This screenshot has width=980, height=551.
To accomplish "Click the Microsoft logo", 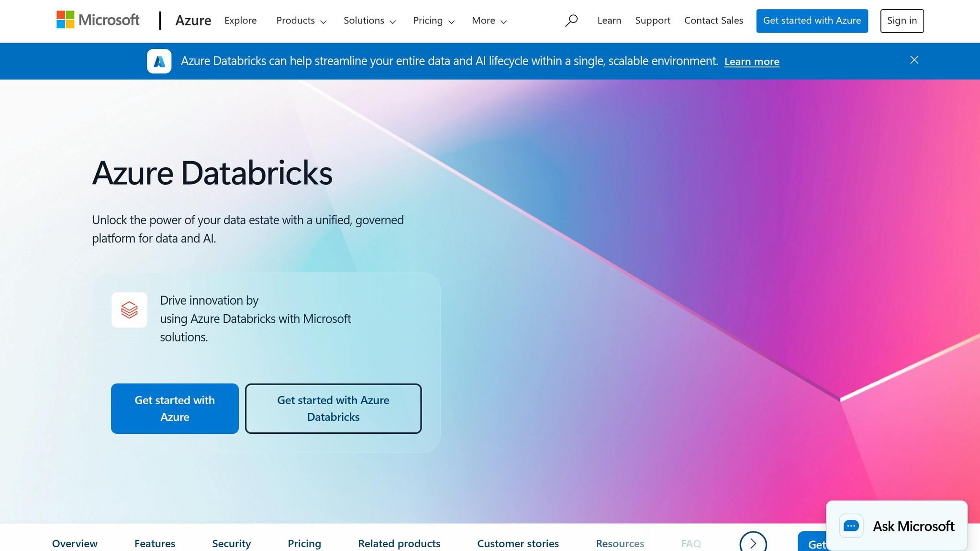I will click(x=98, y=20).
